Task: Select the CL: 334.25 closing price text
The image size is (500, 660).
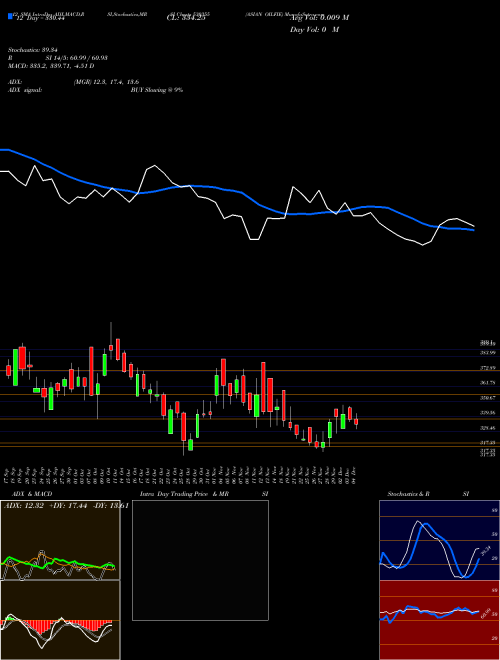Action: (x=186, y=18)
